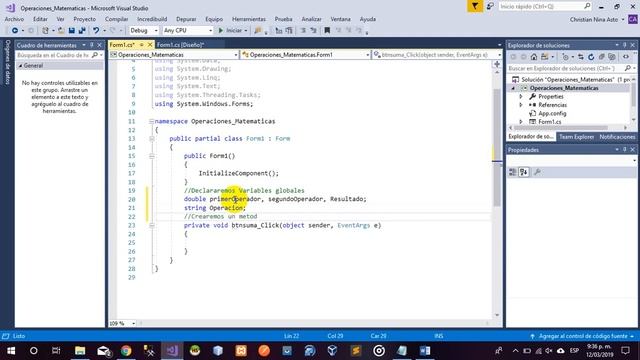Click the Categorized view icon in Properties
The height and width of the screenshot is (360, 640).
tap(513, 172)
